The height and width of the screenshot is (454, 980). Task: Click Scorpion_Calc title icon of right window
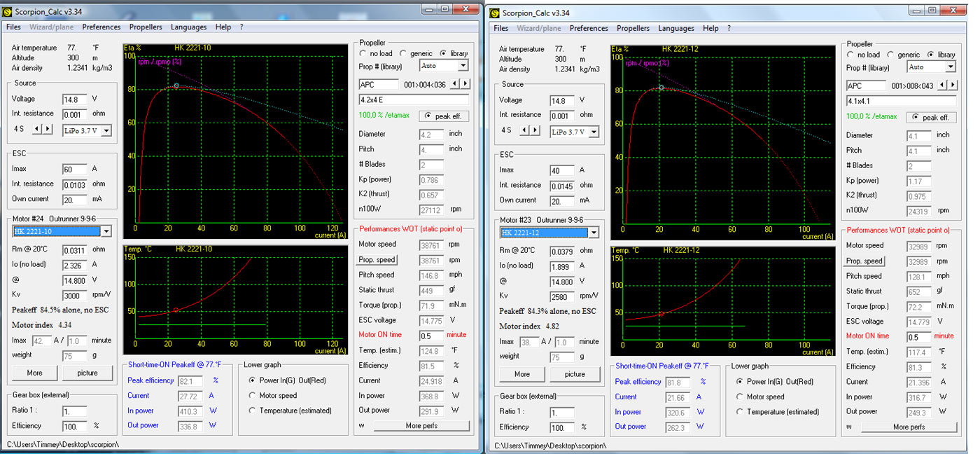point(495,13)
